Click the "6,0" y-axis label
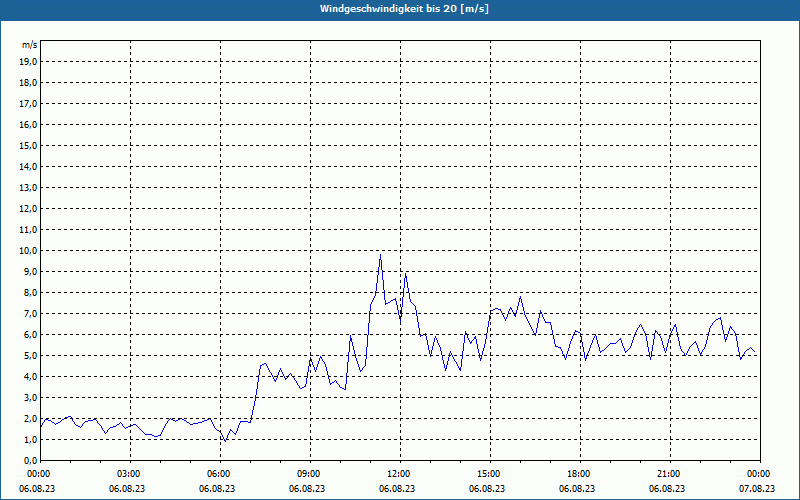 [x=30, y=335]
